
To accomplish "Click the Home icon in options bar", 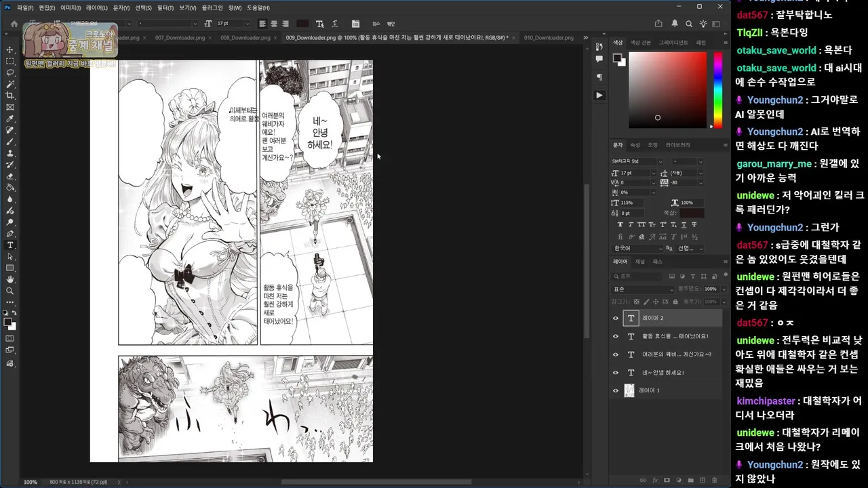I will [x=14, y=24].
